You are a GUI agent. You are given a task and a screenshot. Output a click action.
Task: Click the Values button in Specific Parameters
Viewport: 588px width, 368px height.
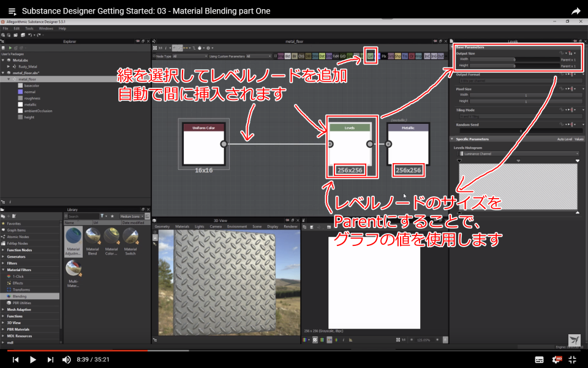pyautogui.click(x=579, y=139)
